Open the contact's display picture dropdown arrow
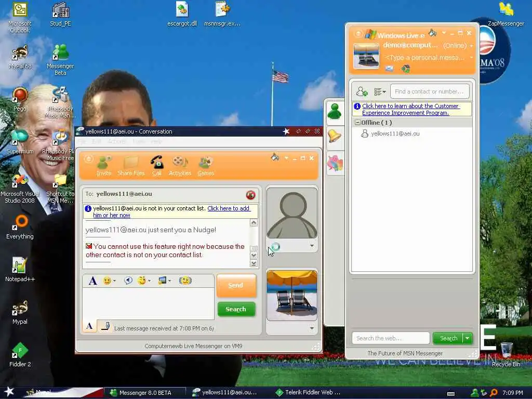Image resolution: width=532 pixels, height=399 pixels. click(312, 246)
